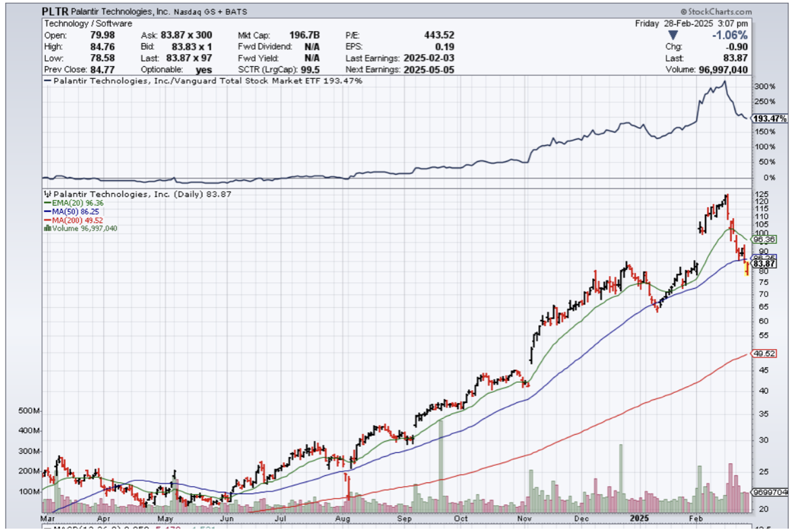The height and width of the screenshot is (532, 798).
Task: Select the Technology / Software sector label
Action: tap(88, 24)
